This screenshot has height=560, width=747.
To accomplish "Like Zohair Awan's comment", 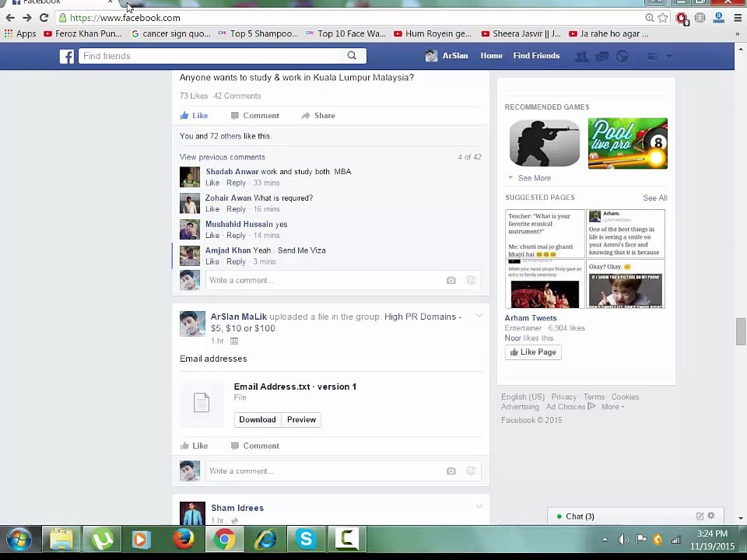I will pos(212,209).
